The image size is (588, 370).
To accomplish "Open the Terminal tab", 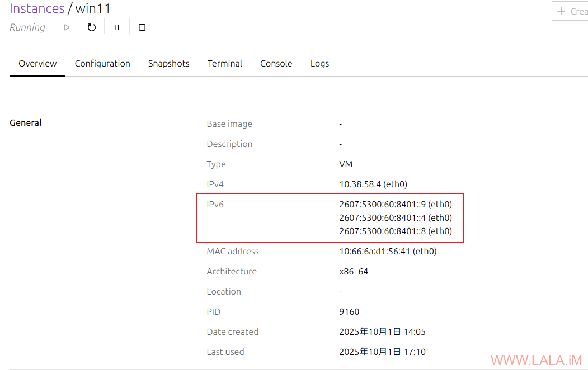I will [225, 64].
